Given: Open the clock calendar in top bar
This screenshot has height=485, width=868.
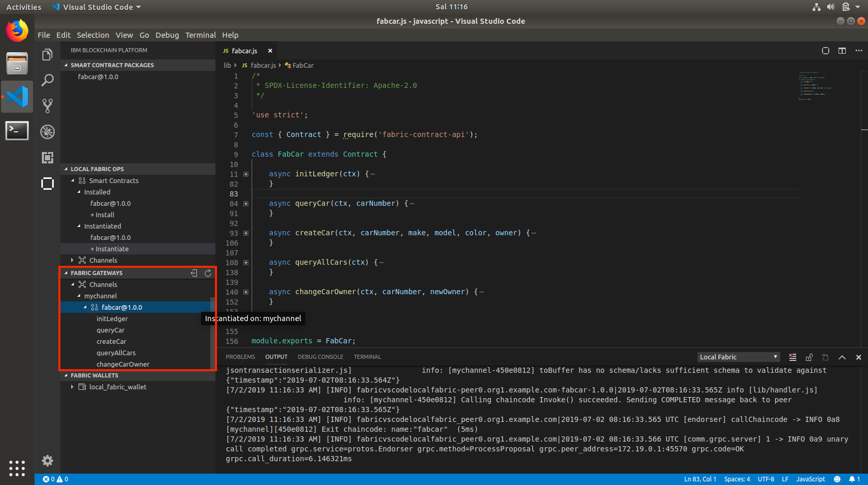Looking at the screenshot, I should (x=452, y=7).
